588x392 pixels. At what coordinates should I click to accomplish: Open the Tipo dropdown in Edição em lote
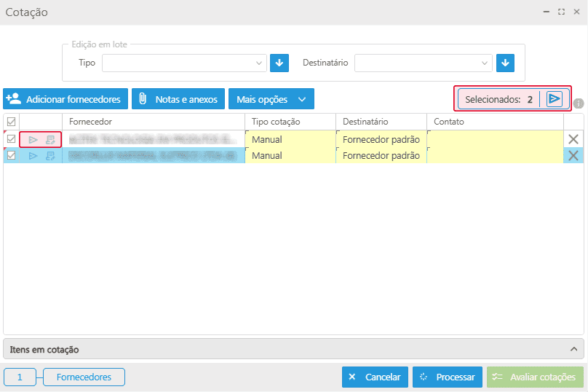[x=185, y=63]
